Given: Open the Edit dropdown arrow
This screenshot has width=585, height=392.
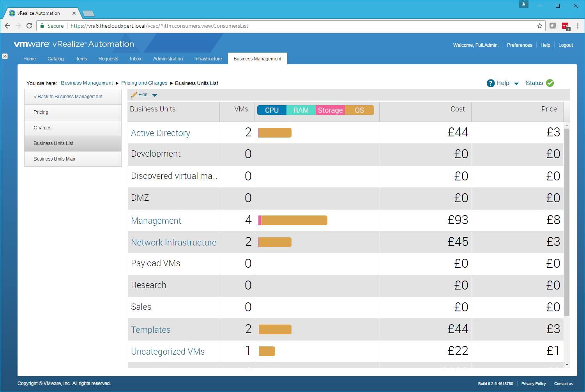Looking at the screenshot, I should point(155,95).
